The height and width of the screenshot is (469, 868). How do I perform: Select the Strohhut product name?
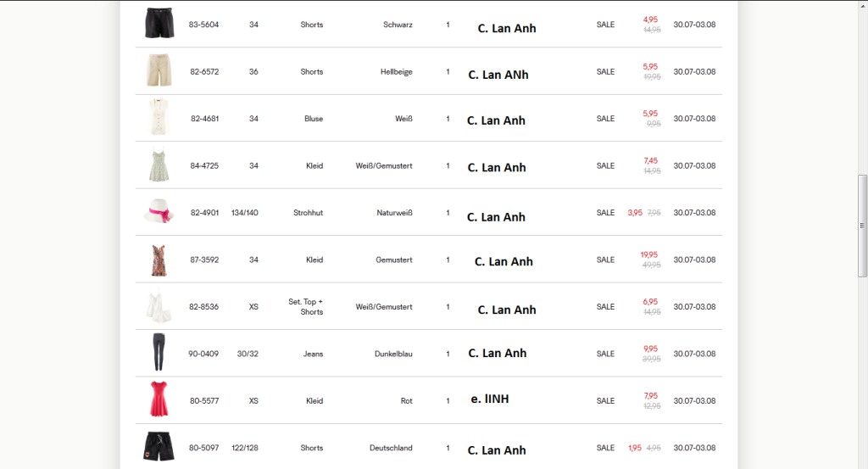click(308, 213)
